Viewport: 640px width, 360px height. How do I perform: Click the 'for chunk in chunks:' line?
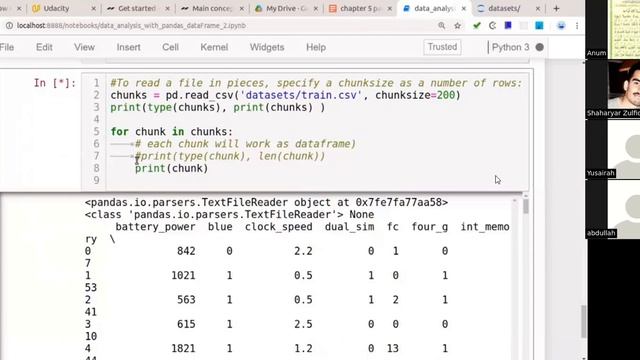(171, 132)
